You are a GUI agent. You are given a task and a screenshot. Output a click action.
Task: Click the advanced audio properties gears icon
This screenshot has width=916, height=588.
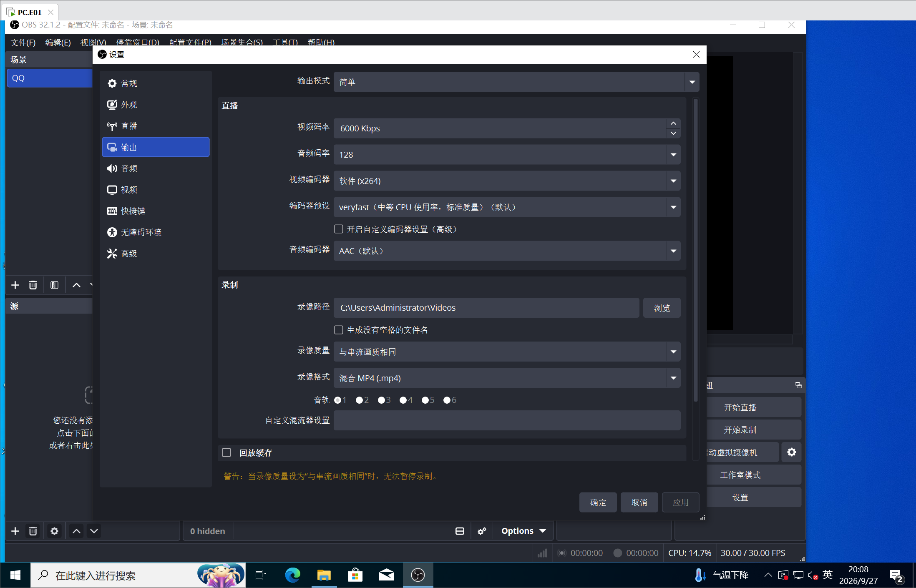[482, 531]
